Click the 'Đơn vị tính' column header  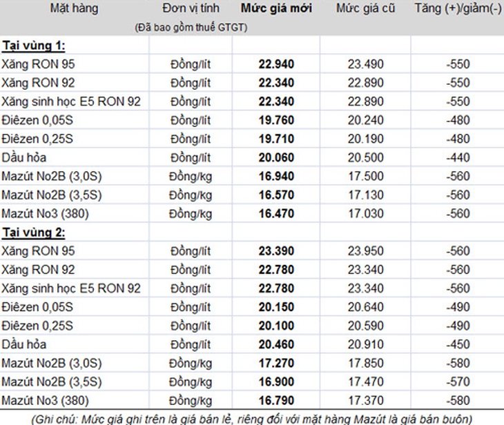click(191, 8)
